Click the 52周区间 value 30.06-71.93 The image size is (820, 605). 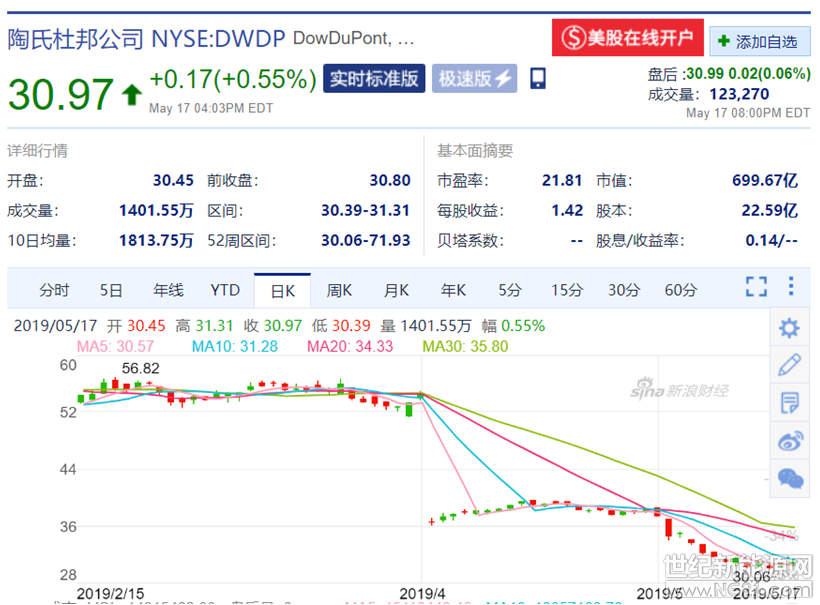pos(366,241)
